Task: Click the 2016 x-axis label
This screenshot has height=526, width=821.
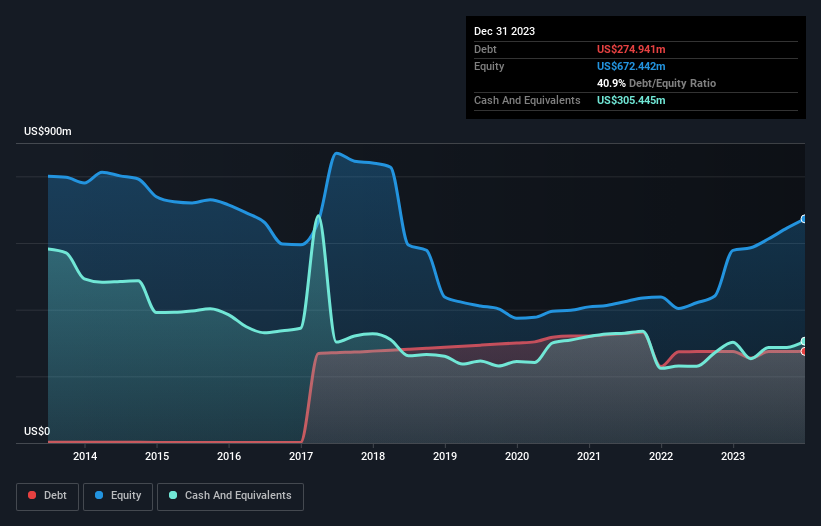Action: click(x=229, y=456)
